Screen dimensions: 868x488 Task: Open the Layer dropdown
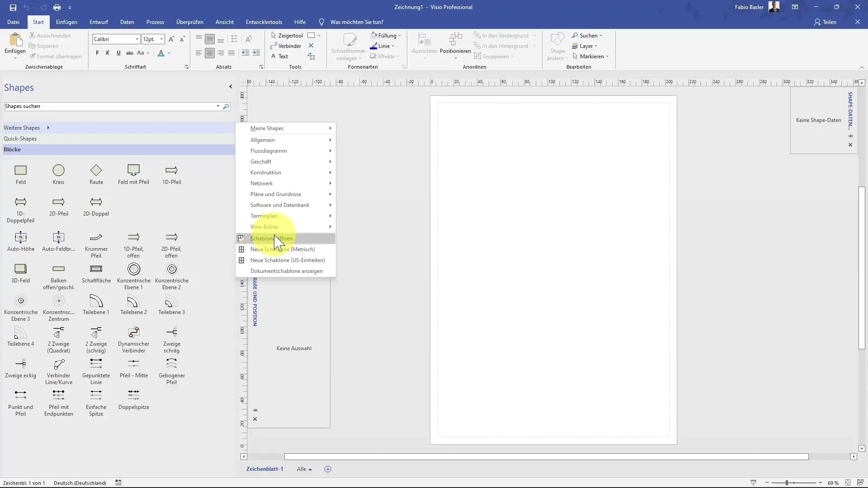(585, 46)
